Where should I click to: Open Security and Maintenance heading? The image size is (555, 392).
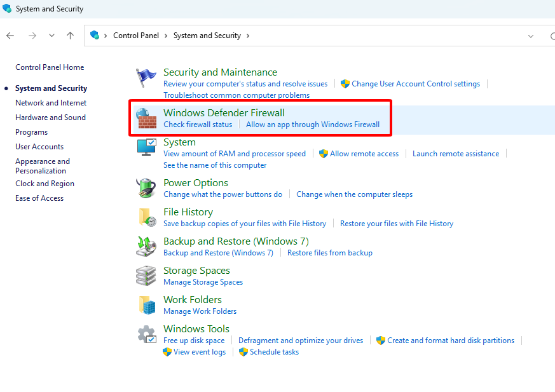coord(220,72)
